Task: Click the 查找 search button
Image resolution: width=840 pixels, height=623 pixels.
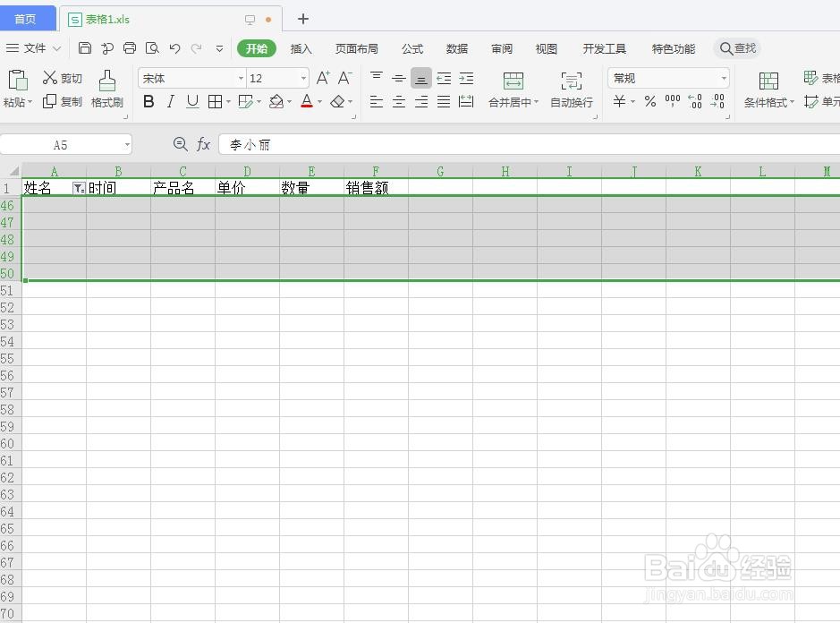Action: pos(738,48)
